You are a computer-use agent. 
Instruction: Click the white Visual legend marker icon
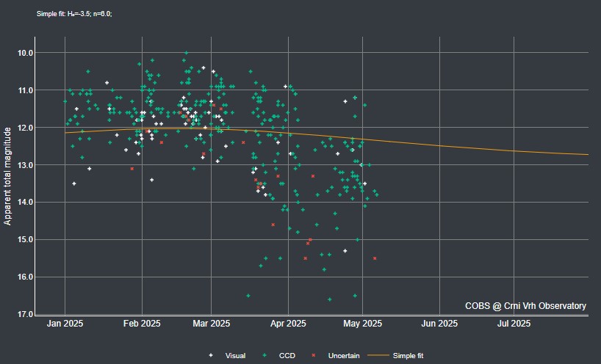tap(211, 356)
